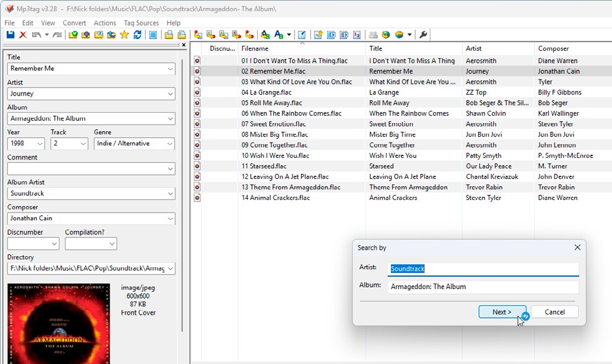Close the tag panel with its small x
This screenshot has height=364, width=612.
click(x=184, y=45)
